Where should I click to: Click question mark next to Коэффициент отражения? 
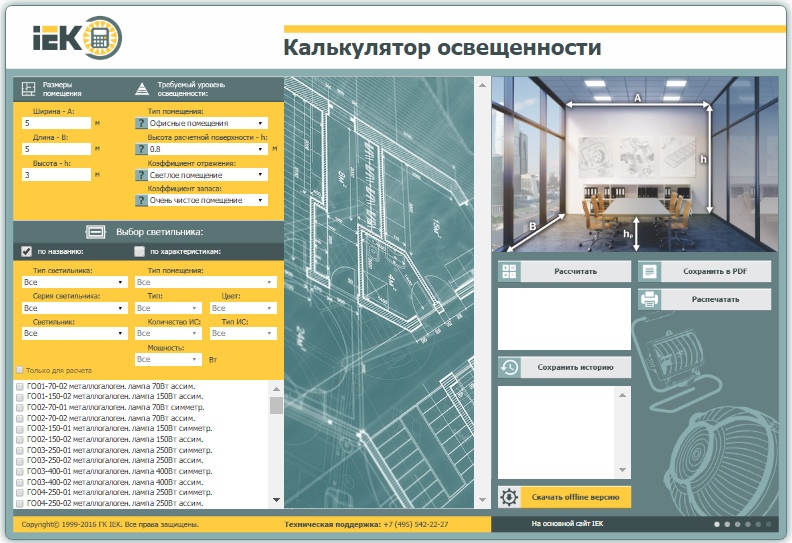141,174
